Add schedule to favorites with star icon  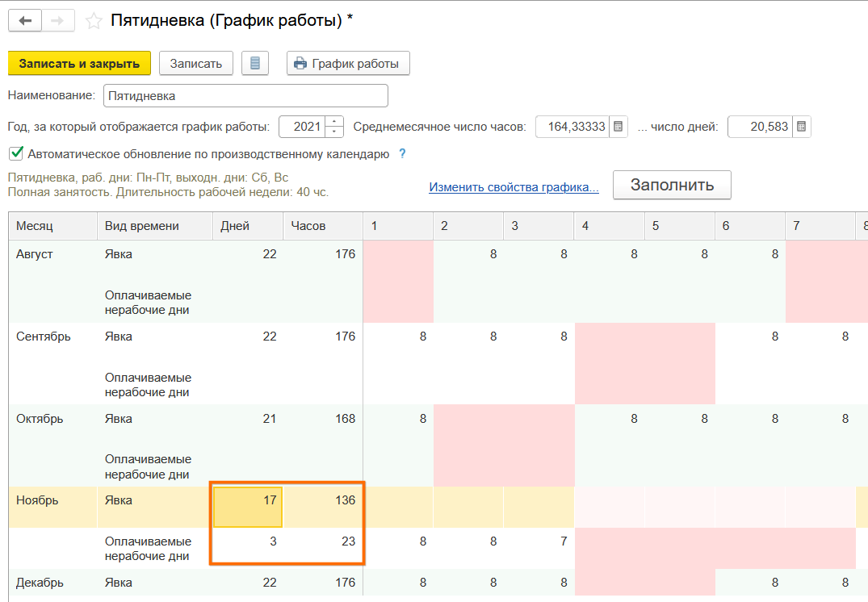pyautogui.click(x=94, y=21)
